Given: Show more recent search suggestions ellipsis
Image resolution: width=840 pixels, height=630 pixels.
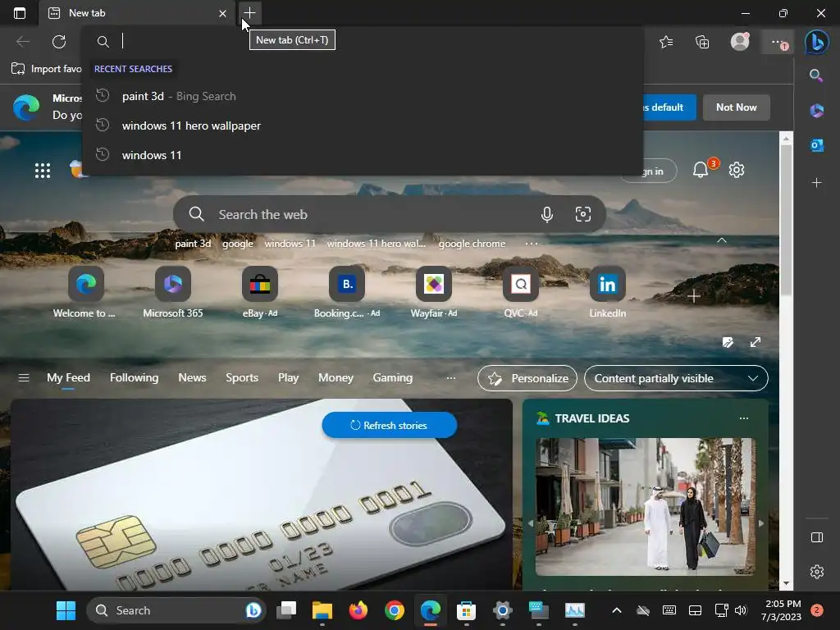Looking at the screenshot, I should point(531,244).
